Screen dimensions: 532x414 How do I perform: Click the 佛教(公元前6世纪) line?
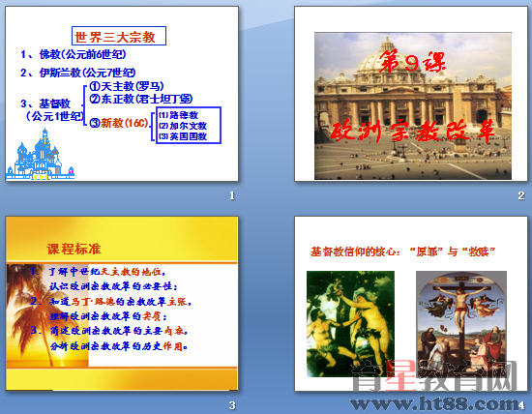[x=74, y=54]
